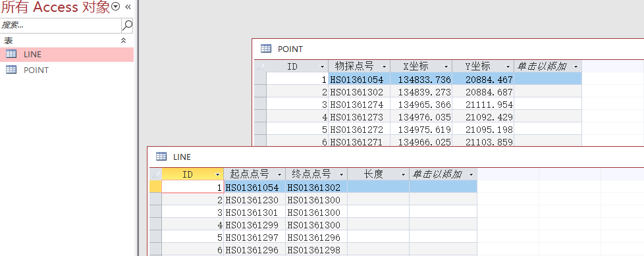The image size is (644, 256).
Task: Click Y value 20884.467
Action: pyautogui.click(x=483, y=80)
